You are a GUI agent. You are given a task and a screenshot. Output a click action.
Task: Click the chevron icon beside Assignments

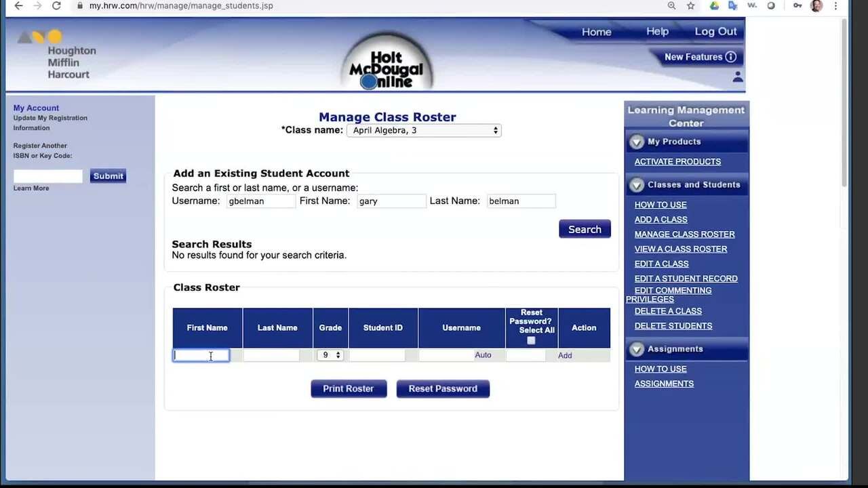636,349
